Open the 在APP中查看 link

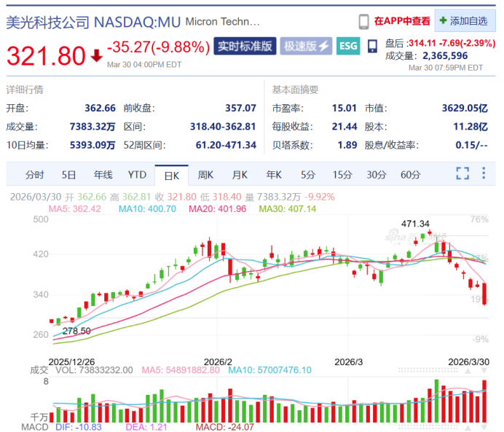(402, 21)
